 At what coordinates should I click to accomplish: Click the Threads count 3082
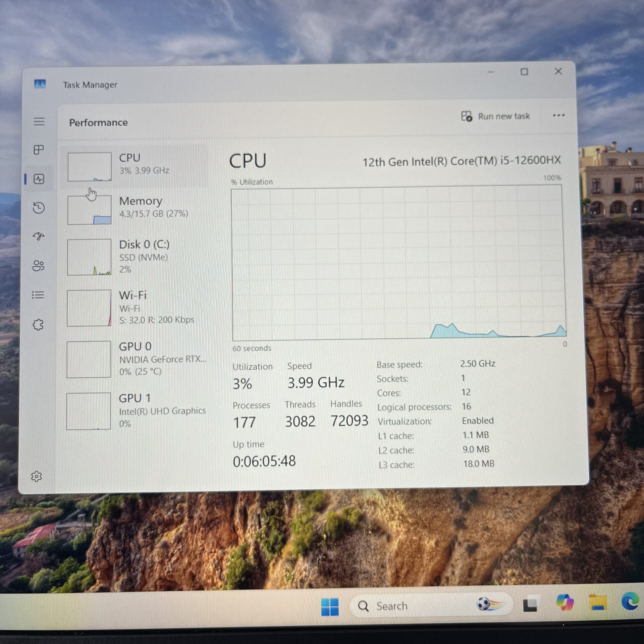coord(300,421)
